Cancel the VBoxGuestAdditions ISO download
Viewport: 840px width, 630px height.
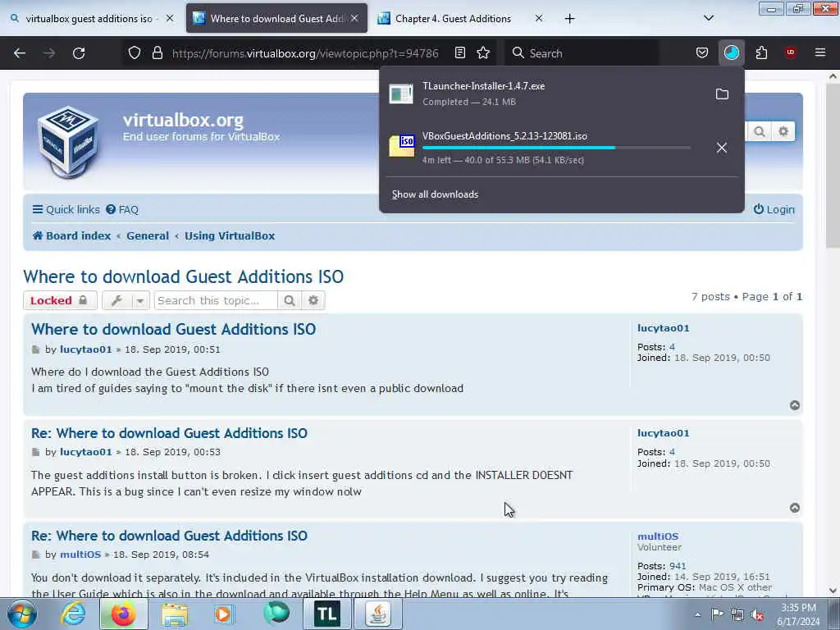coord(722,148)
